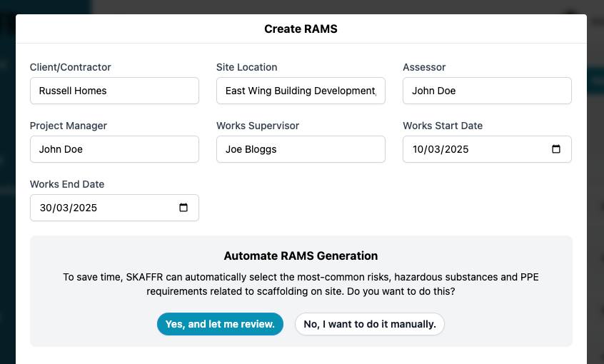Click the 'Create RAMS' dialog title

(x=301, y=29)
